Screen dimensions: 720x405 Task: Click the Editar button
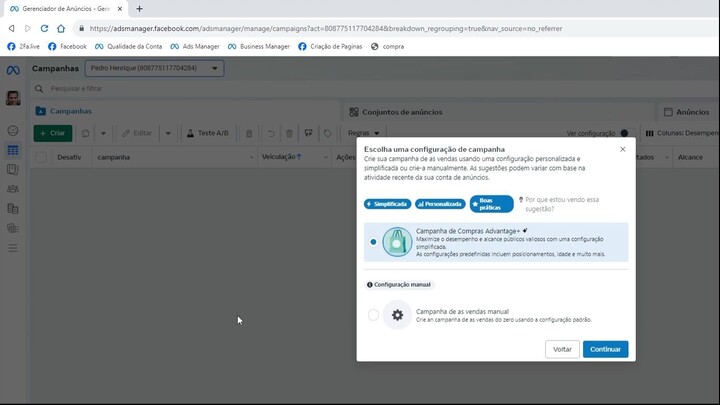point(137,133)
